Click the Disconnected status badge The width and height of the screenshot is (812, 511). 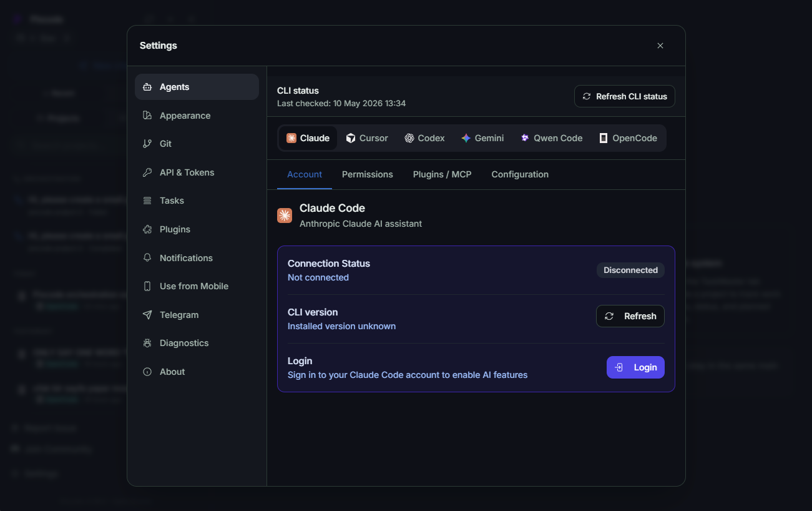[630, 270]
